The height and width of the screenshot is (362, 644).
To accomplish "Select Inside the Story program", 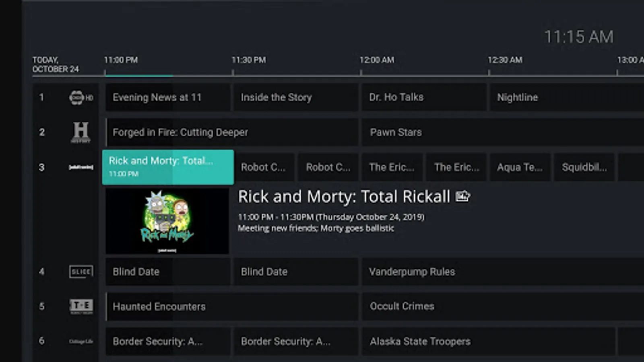I will (296, 97).
